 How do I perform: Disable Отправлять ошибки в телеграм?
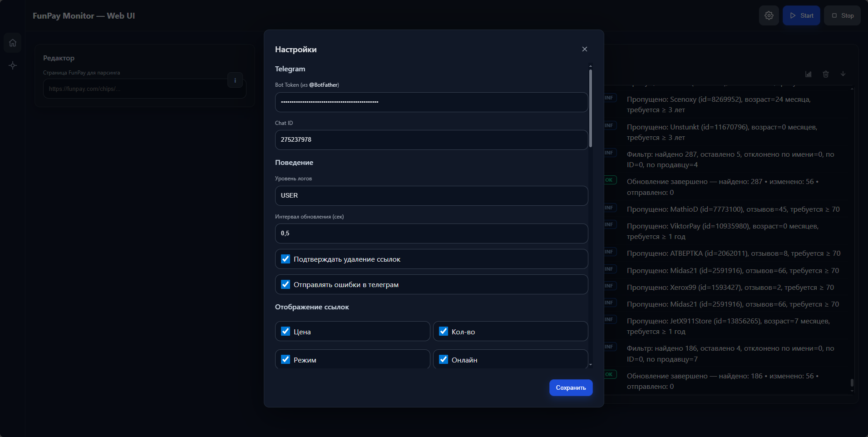tap(286, 284)
